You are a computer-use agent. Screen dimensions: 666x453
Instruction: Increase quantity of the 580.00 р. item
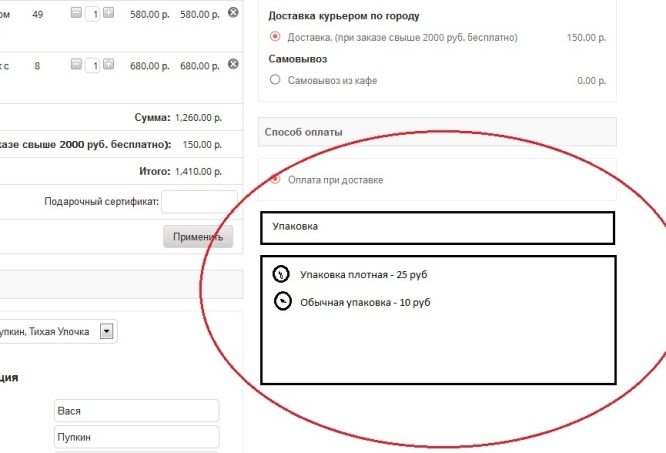point(108,13)
